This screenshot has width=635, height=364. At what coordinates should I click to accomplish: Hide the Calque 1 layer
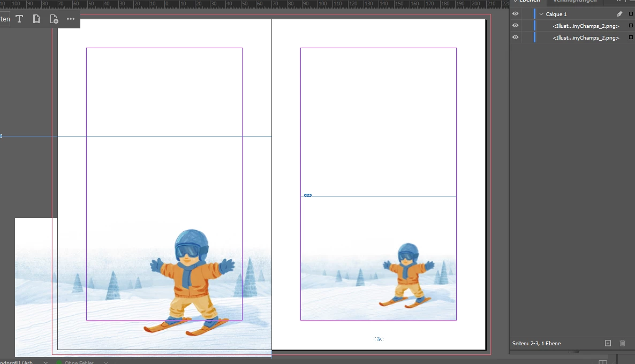pyautogui.click(x=515, y=14)
